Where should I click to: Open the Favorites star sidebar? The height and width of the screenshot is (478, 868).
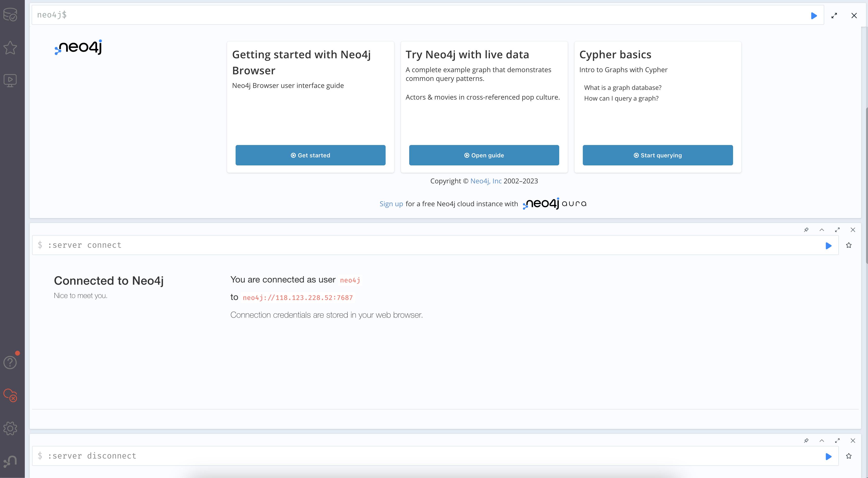10,47
